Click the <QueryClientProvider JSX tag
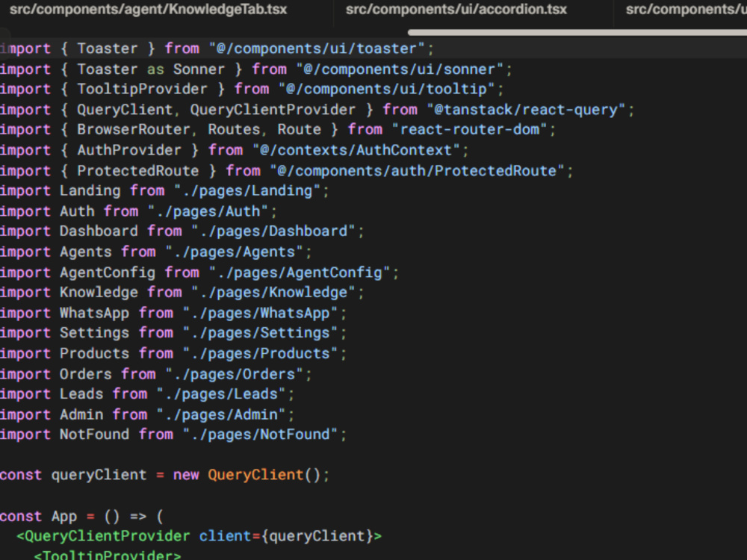747x560 pixels. click(x=103, y=536)
